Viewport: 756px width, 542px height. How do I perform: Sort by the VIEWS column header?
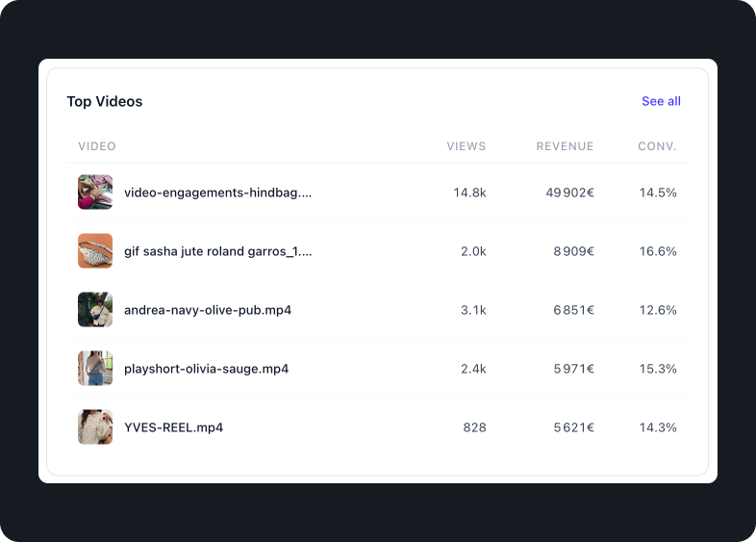466,146
